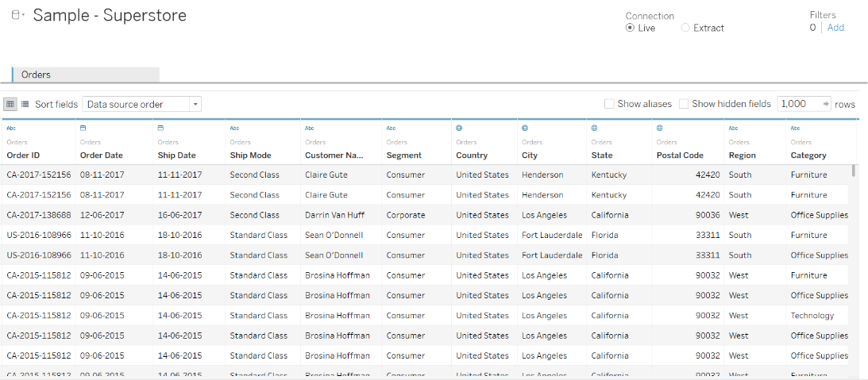Click the Sample - Superstore data source title
The height and width of the screenshot is (380, 868).
pos(110,15)
